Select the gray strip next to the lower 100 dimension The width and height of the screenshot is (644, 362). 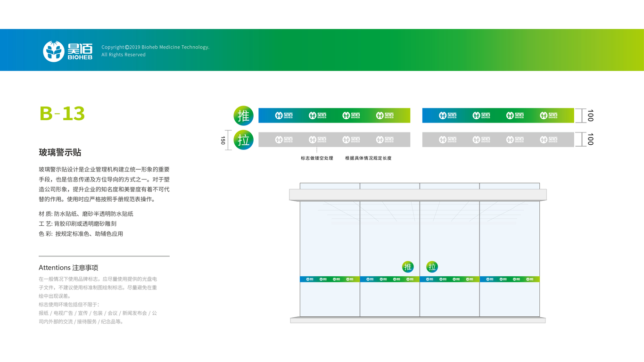tap(498, 140)
